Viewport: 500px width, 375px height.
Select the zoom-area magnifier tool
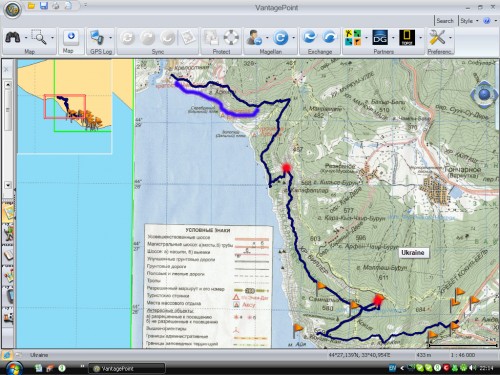[39, 37]
